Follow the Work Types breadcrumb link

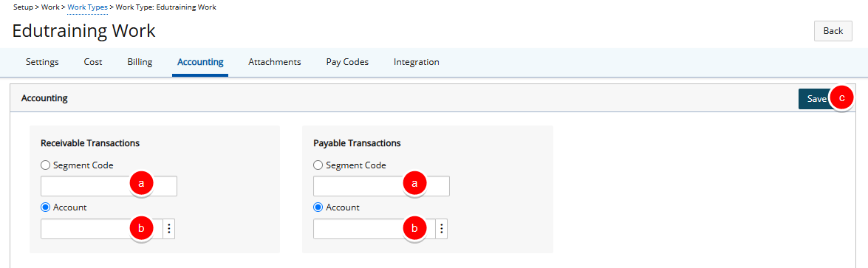(87, 7)
